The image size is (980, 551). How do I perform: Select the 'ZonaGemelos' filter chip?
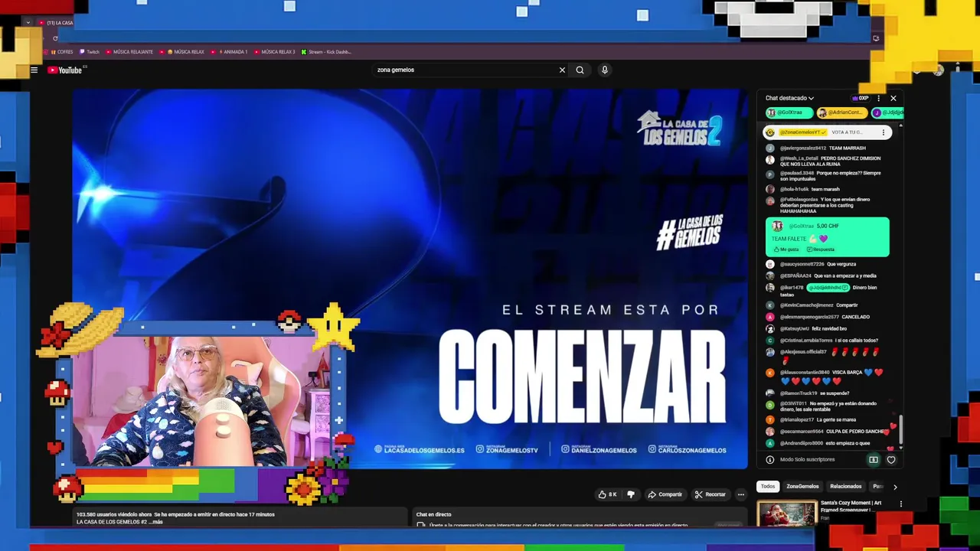pos(802,486)
